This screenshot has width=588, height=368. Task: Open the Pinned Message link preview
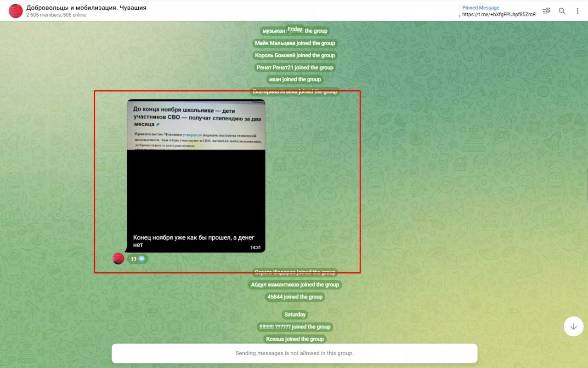(x=499, y=11)
